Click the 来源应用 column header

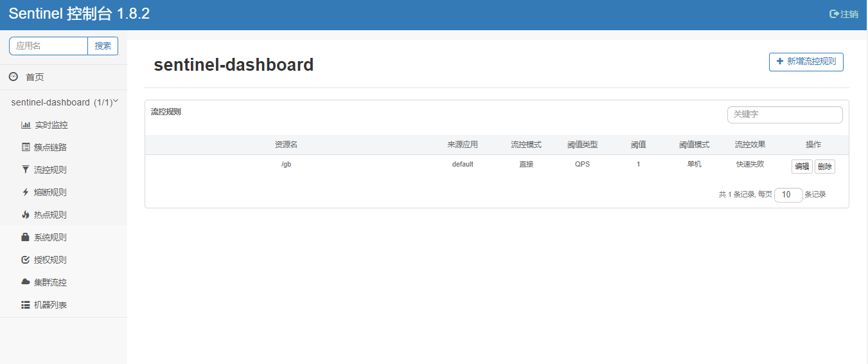[463, 145]
